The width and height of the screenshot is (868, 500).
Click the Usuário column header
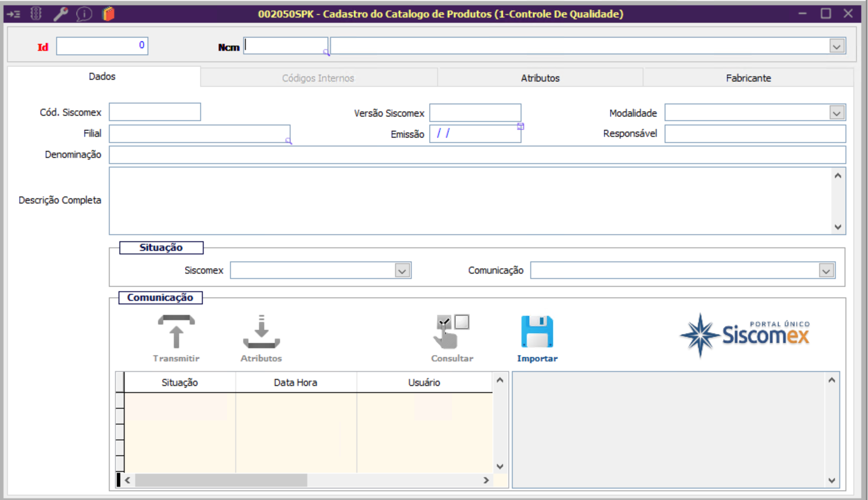coord(424,382)
